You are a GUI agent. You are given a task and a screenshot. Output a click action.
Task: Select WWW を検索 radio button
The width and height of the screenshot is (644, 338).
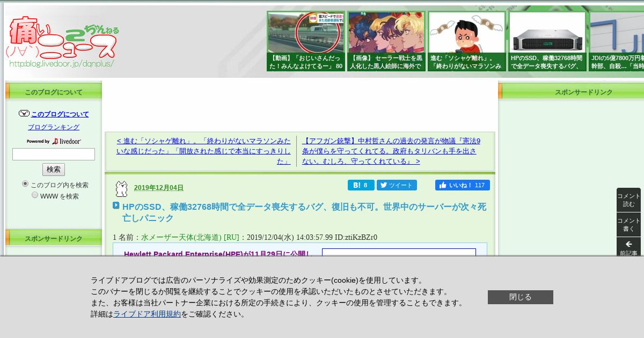35,195
